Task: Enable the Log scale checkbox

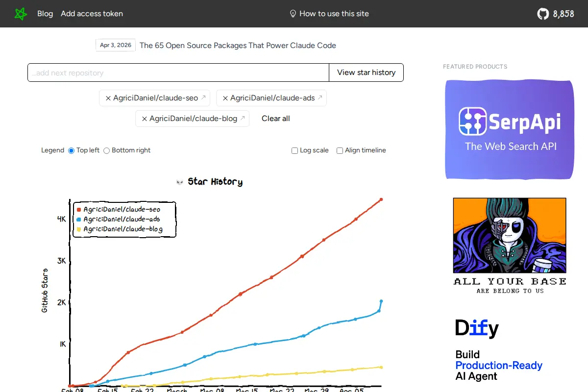Action: pyautogui.click(x=294, y=150)
